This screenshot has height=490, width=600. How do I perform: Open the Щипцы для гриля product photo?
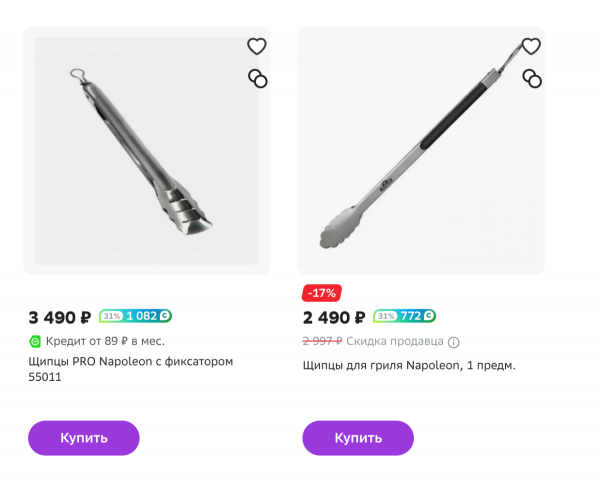[420, 150]
